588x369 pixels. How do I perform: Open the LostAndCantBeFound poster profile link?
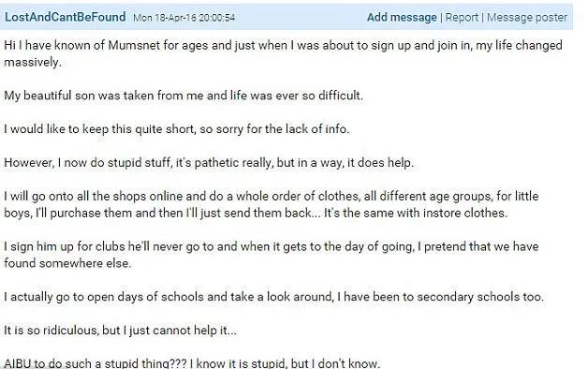65,17
